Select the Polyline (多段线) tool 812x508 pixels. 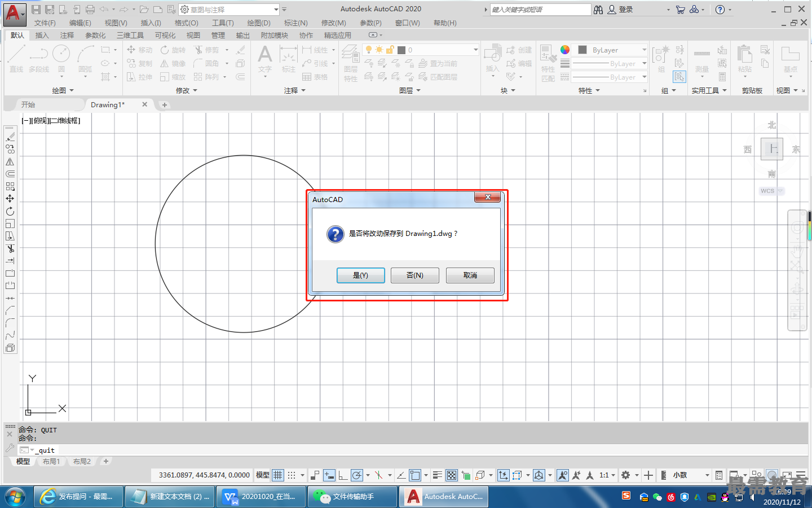(x=39, y=60)
